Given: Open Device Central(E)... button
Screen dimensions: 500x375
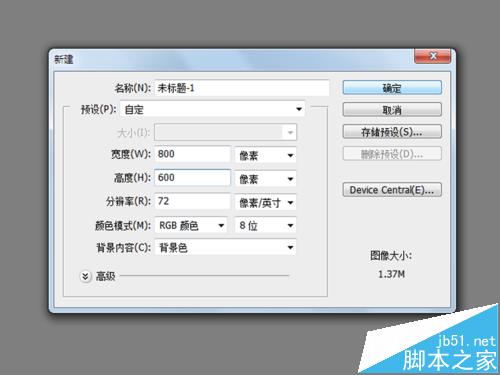Looking at the screenshot, I should [x=392, y=190].
